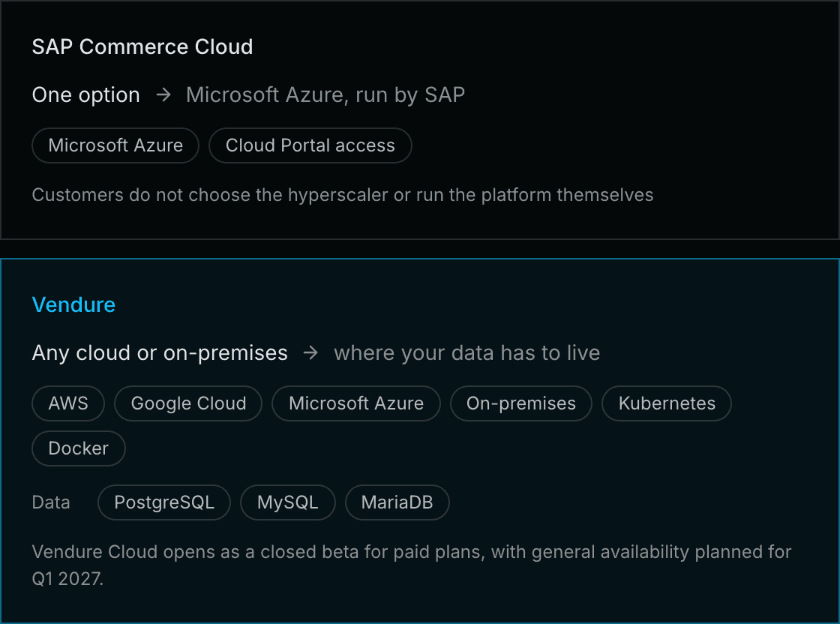Select the AWS pill
Image resolution: width=840 pixels, height=624 pixels.
pos(68,403)
